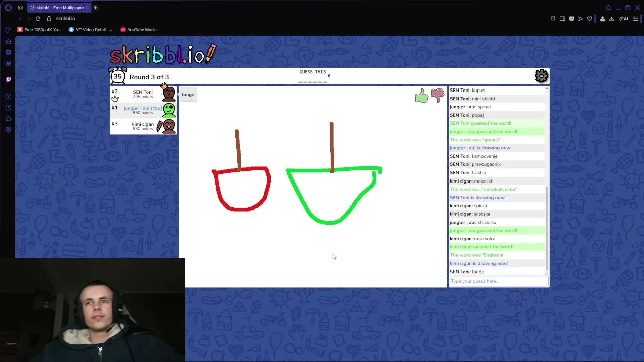Screen dimensions: 644x362
Task: Select 'kimi cigan is drawing now!' message
Action: click(478, 263)
